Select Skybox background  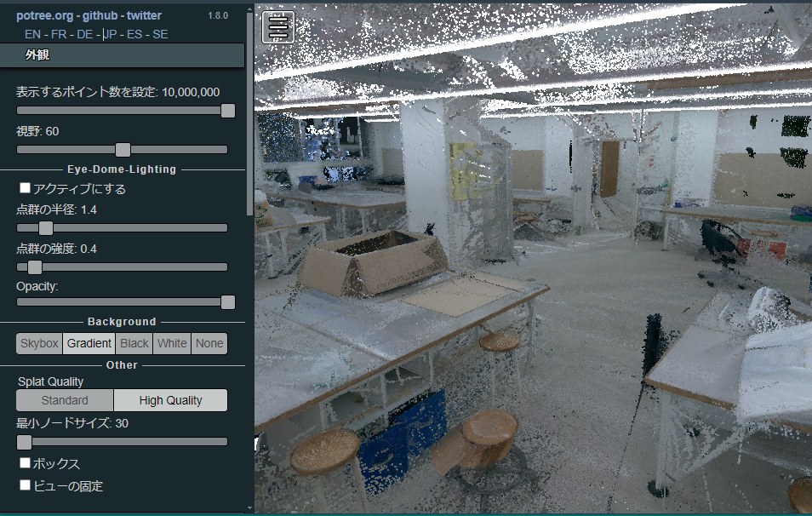39,343
